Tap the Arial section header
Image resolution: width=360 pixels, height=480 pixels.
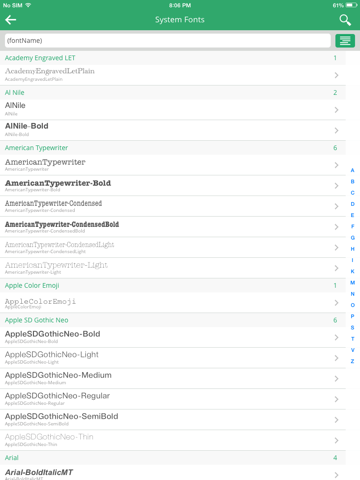[x=173, y=458]
